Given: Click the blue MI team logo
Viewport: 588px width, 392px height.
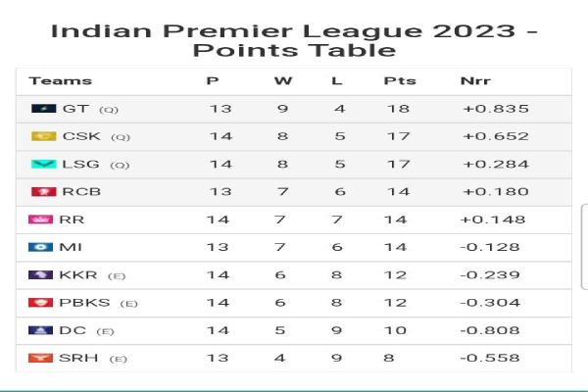Looking at the screenshot, I should tap(40, 247).
